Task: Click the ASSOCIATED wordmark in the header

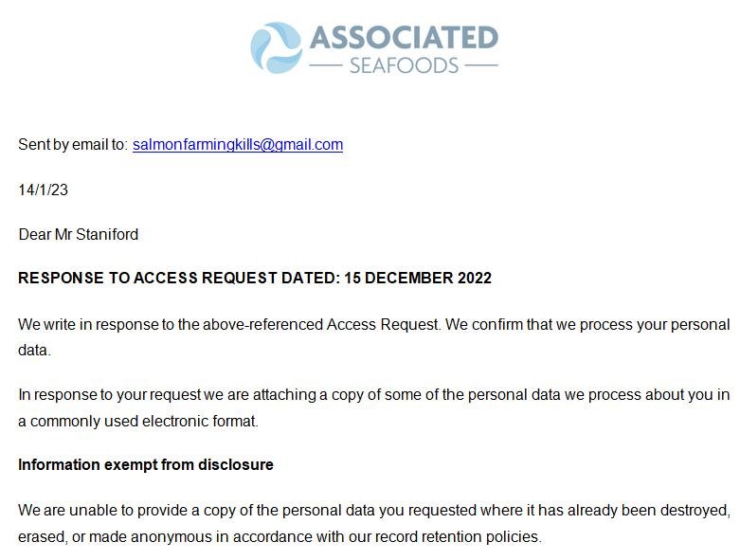Action: [x=404, y=37]
